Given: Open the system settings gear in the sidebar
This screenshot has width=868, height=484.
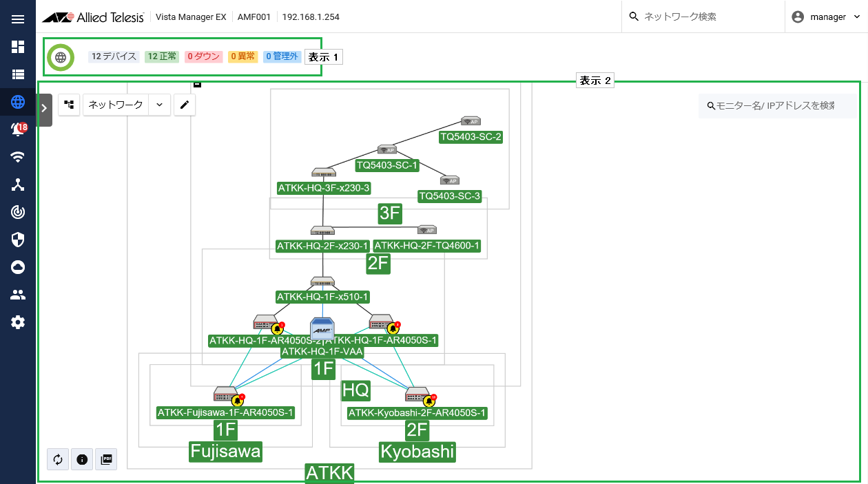Looking at the screenshot, I should [18, 322].
